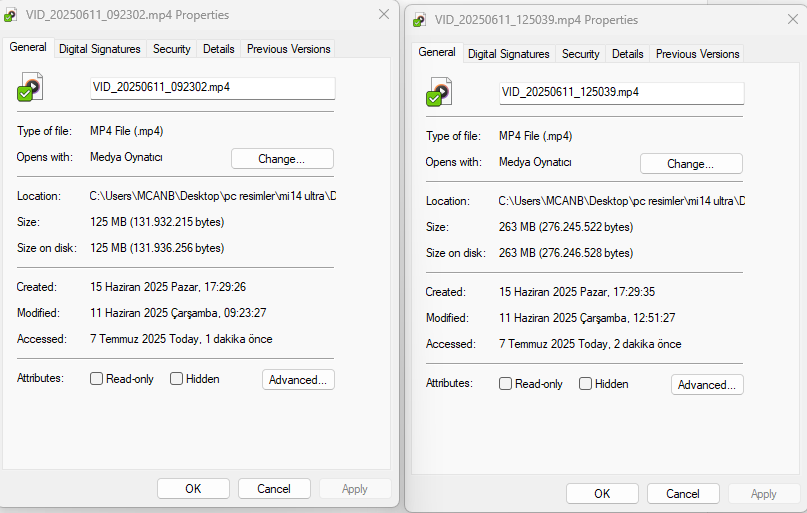Check Hidden attribute for VID_20250611_125039.mp4

pyautogui.click(x=586, y=384)
